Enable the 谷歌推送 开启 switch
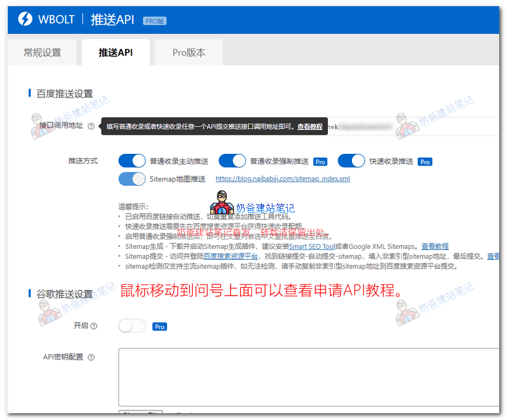 point(132,326)
